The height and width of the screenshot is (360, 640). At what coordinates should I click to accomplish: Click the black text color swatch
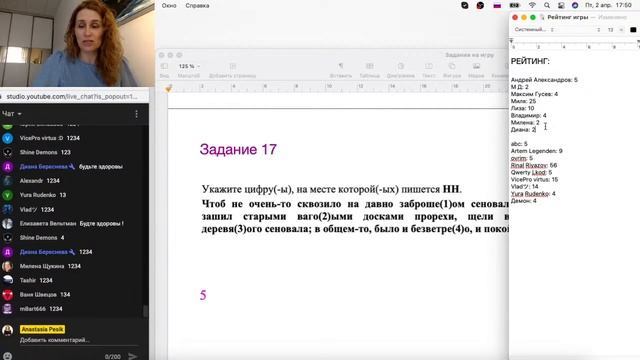tap(633, 29)
